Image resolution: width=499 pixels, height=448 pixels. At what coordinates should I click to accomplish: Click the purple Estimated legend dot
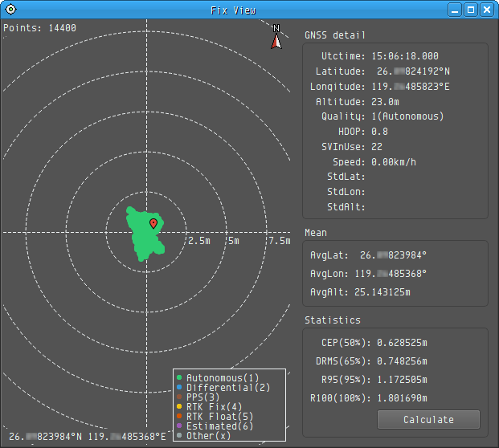pos(179,426)
